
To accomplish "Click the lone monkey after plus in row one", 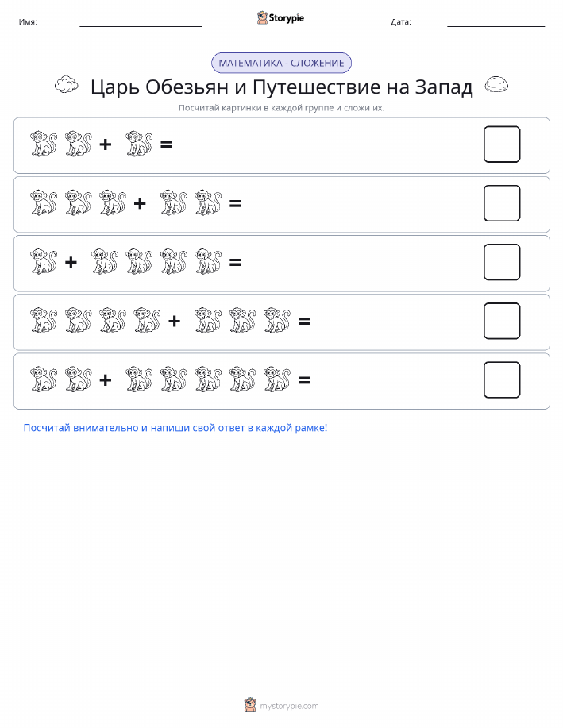I will (139, 144).
